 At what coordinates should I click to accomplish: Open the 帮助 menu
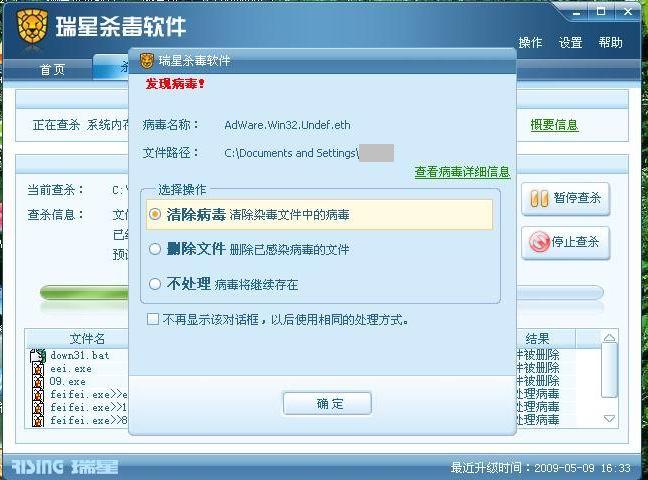tap(610, 42)
